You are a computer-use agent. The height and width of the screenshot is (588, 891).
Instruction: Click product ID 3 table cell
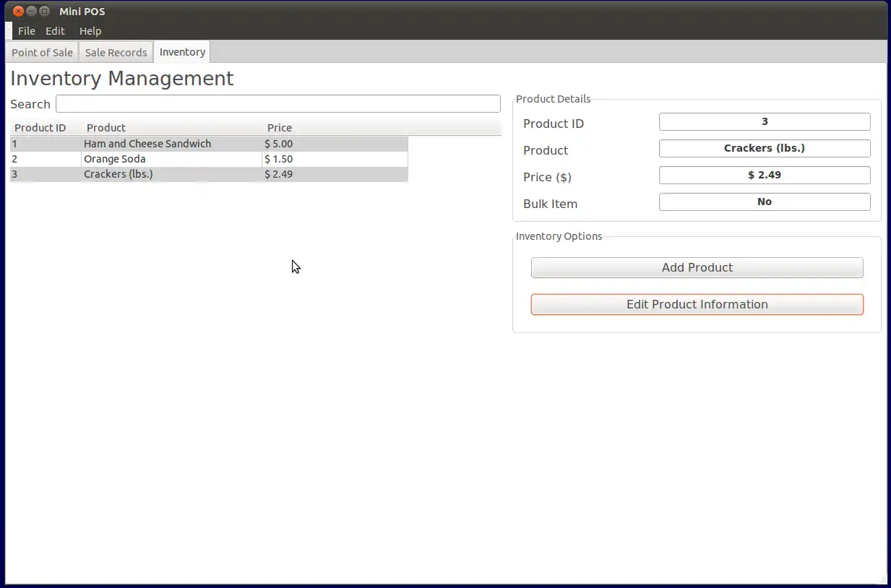click(x=45, y=174)
